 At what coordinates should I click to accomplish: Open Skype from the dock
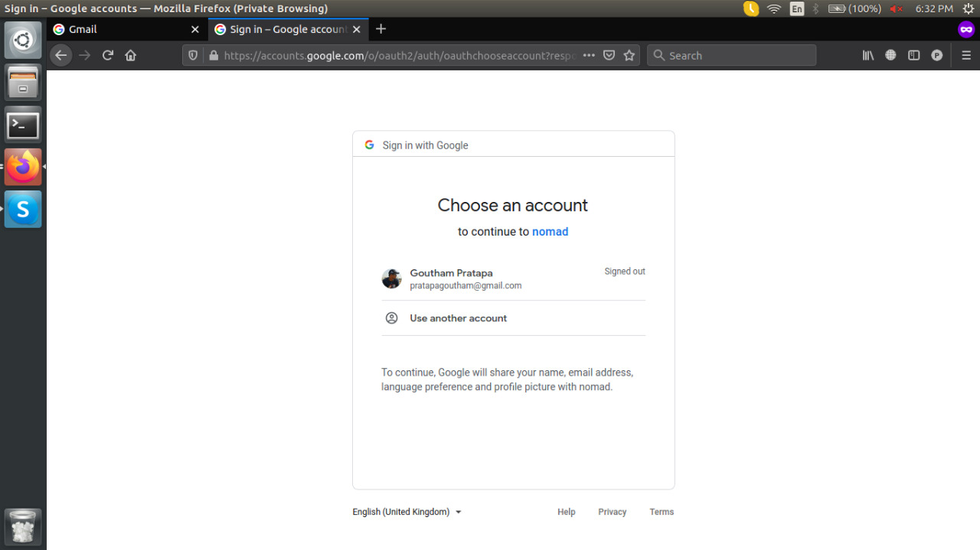(x=23, y=209)
